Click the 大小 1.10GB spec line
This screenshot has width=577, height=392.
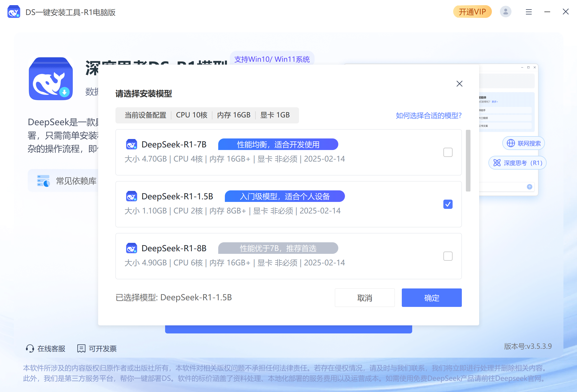click(x=233, y=211)
